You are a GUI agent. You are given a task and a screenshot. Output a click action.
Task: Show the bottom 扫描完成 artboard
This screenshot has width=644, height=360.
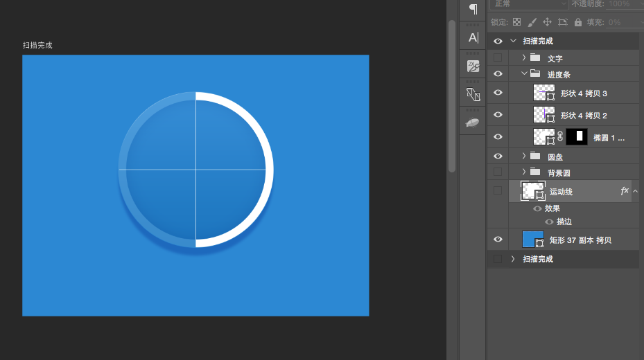tap(497, 259)
